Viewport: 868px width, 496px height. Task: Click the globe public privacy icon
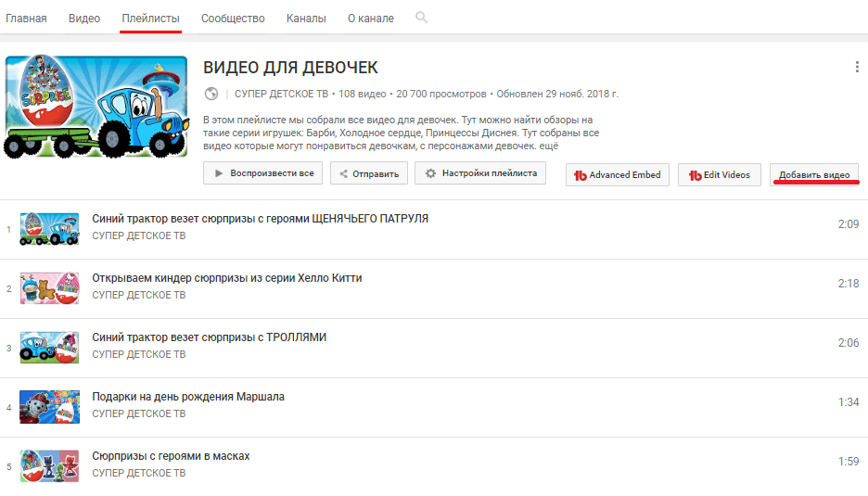tap(211, 94)
